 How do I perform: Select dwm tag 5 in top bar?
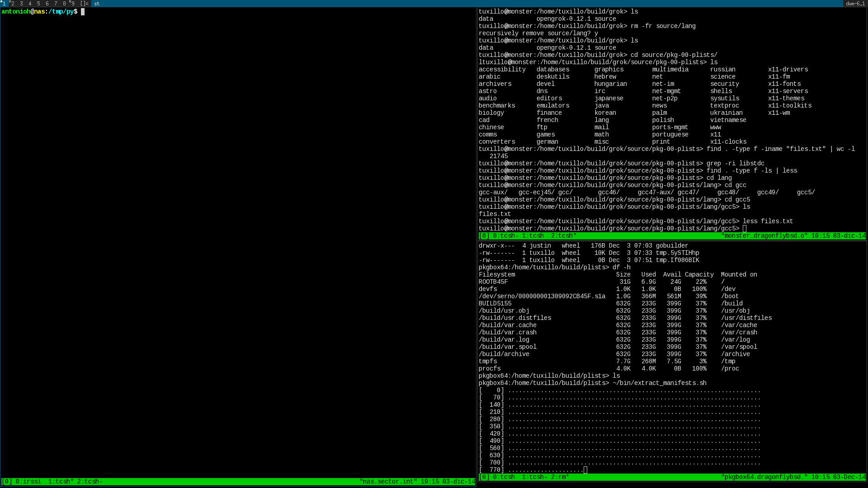click(x=38, y=4)
